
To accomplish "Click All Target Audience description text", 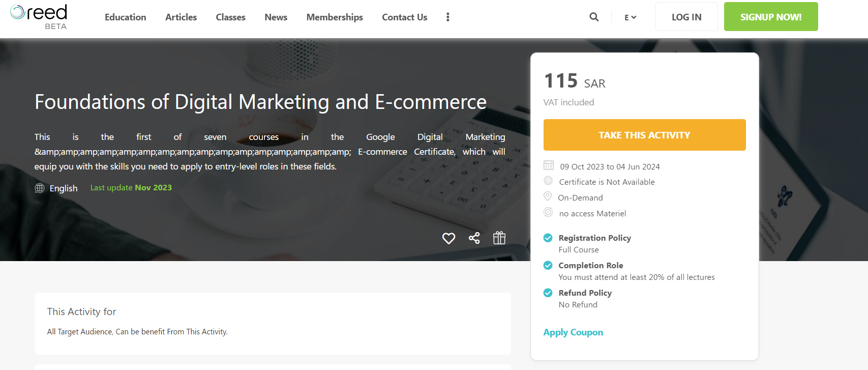I will 137,332.
